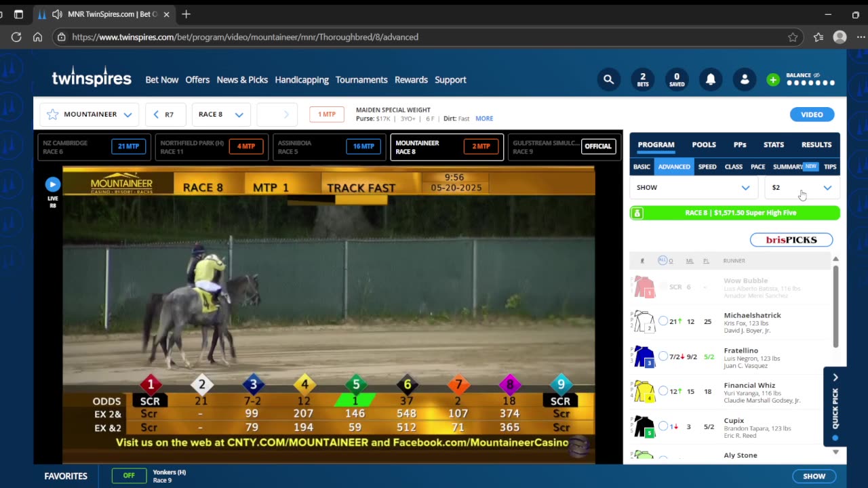Select Michaelshatrick runner bet circle

coord(663,321)
